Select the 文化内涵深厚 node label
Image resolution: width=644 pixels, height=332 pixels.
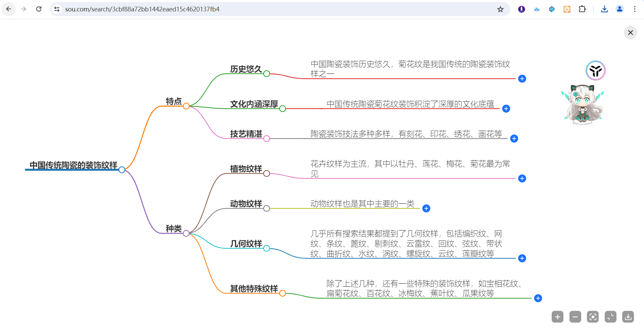coord(254,104)
